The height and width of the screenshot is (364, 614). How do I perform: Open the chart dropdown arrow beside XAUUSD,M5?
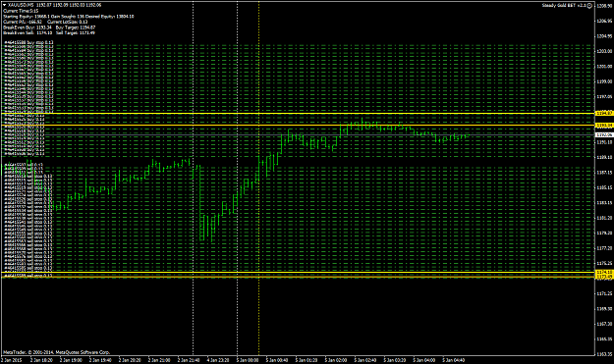tap(5, 5)
